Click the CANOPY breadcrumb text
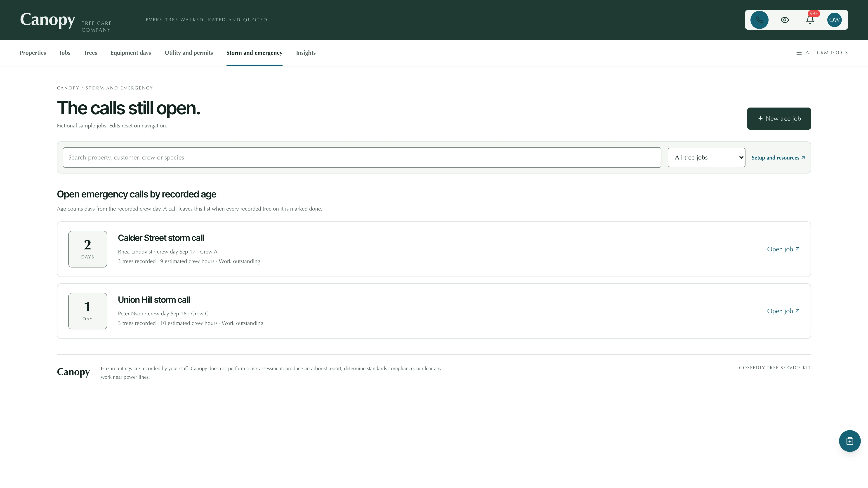868x488 pixels. tap(68, 88)
